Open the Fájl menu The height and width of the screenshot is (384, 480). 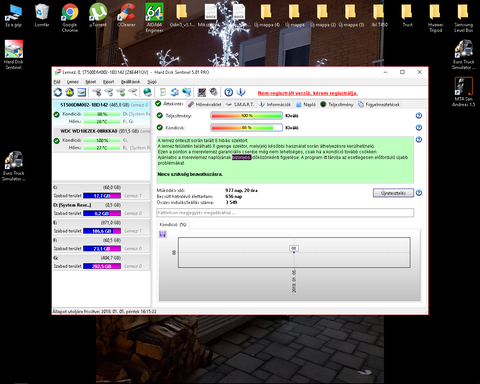(x=57, y=82)
